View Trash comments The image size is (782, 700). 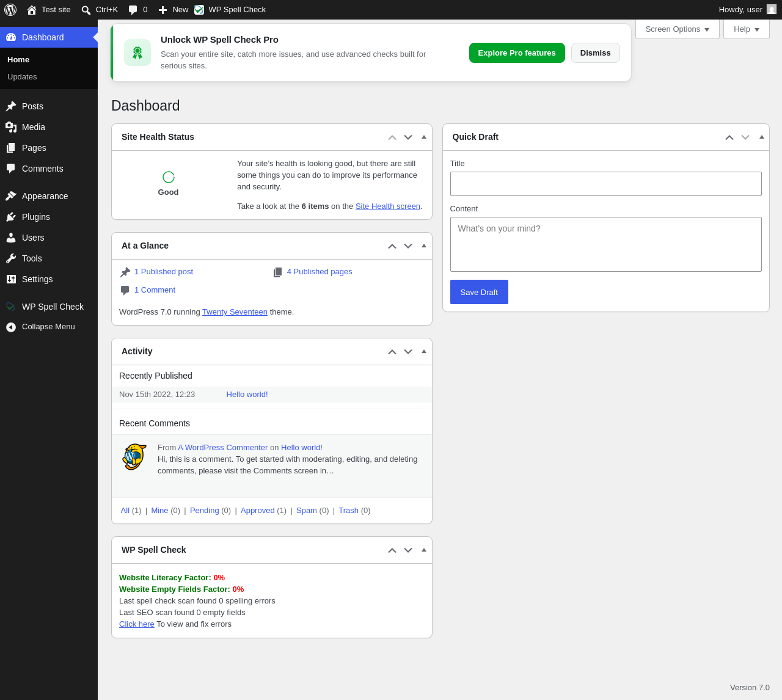click(349, 511)
